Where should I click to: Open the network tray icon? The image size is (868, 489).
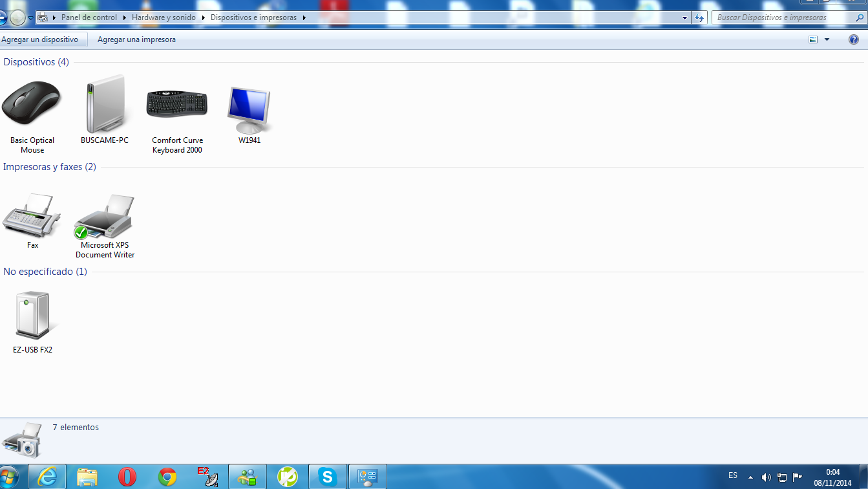(782, 477)
